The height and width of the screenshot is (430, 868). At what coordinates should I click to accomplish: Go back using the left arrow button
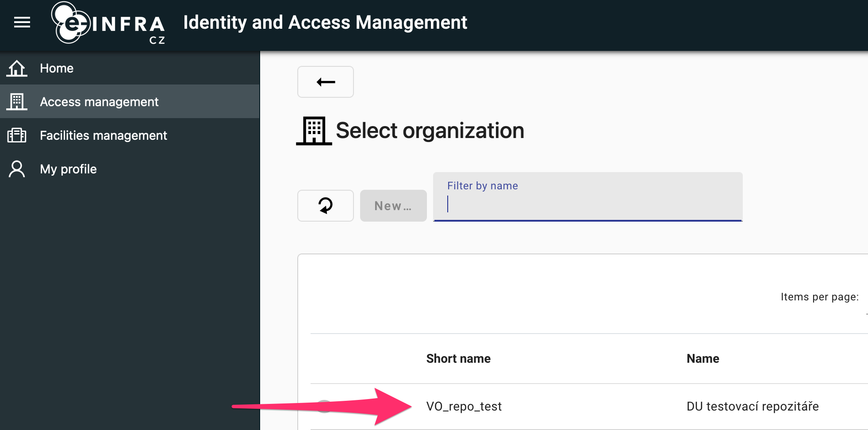pyautogui.click(x=325, y=82)
